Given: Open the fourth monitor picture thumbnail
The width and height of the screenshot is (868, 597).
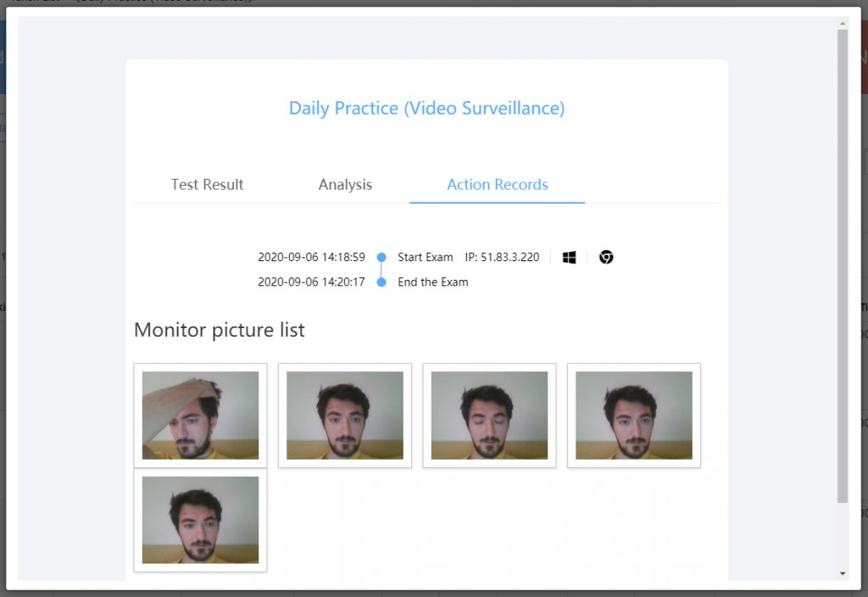Looking at the screenshot, I should pos(634,416).
